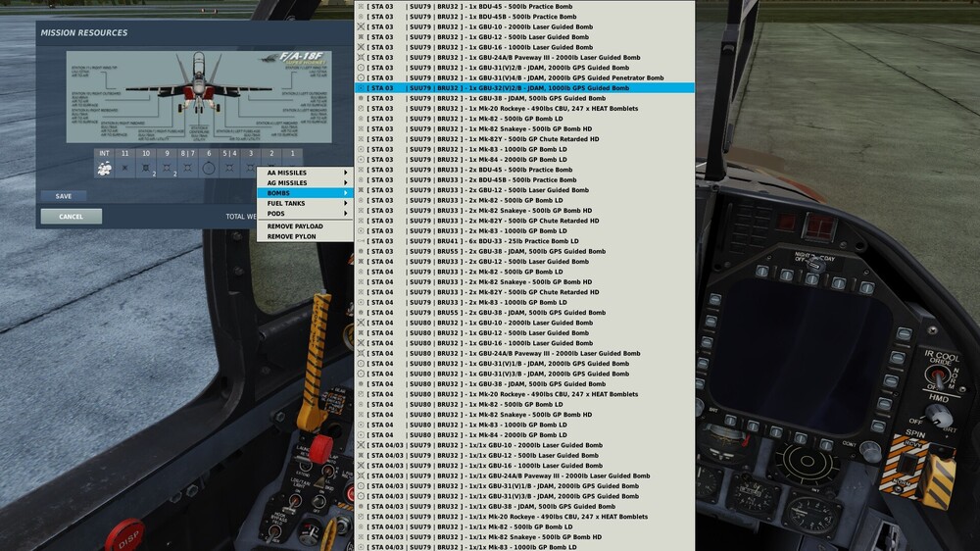The height and width of the screenshot is (551, 980).
Task: Flip the IR COOL switch in cockpit
Action: (938, 377)
